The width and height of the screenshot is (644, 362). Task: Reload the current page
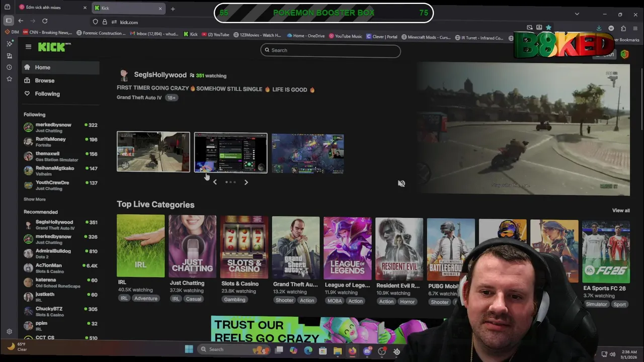pos(45,21)
